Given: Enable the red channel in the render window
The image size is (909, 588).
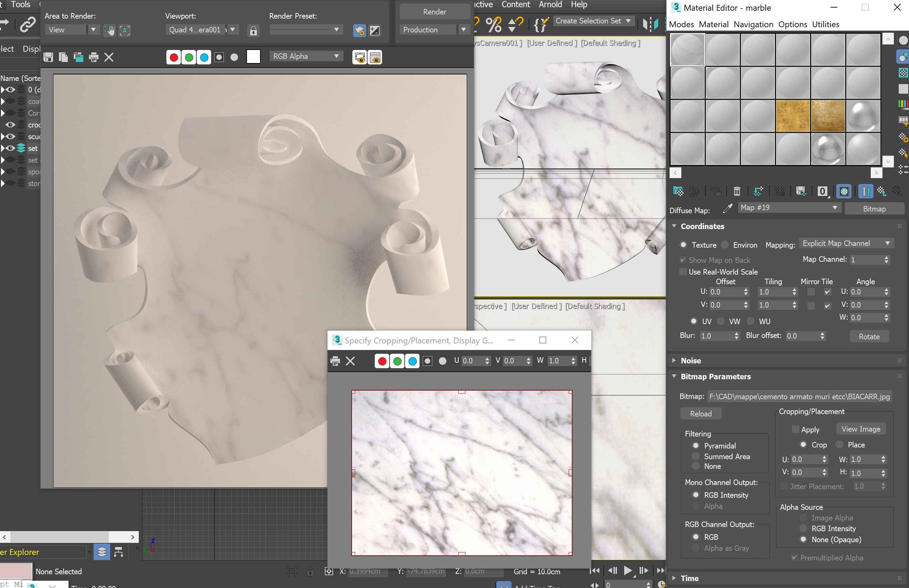Looking at the screenshot, I should click(174, 57).
